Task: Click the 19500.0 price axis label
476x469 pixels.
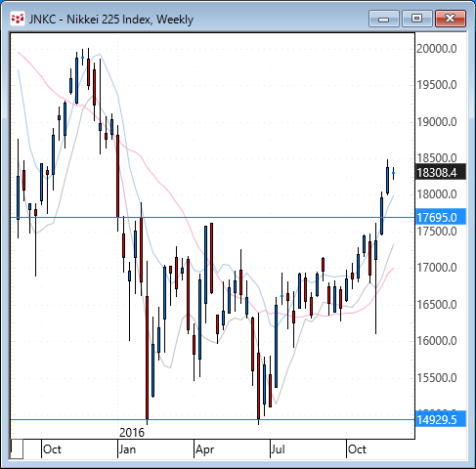Action: point(437,85)
